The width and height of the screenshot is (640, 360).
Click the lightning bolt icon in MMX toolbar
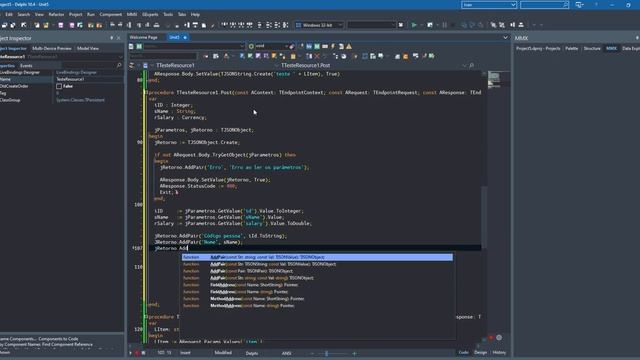pos(333,47)
